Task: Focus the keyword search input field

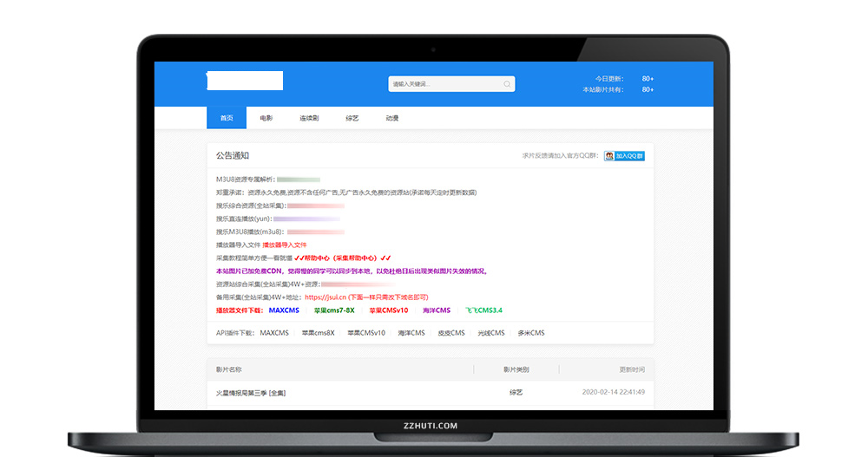Action: tap(443, 84)
